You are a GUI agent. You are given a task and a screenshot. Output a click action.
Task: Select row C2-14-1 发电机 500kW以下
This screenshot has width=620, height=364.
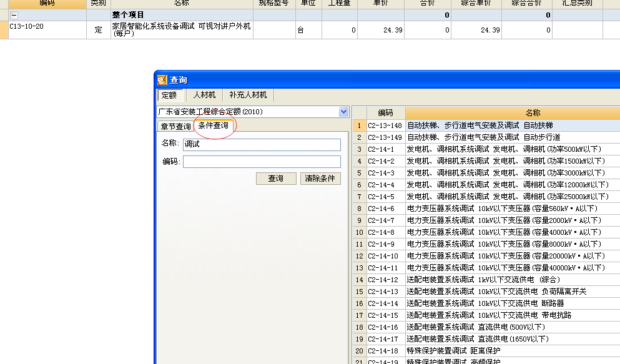[x=486, y=149]
